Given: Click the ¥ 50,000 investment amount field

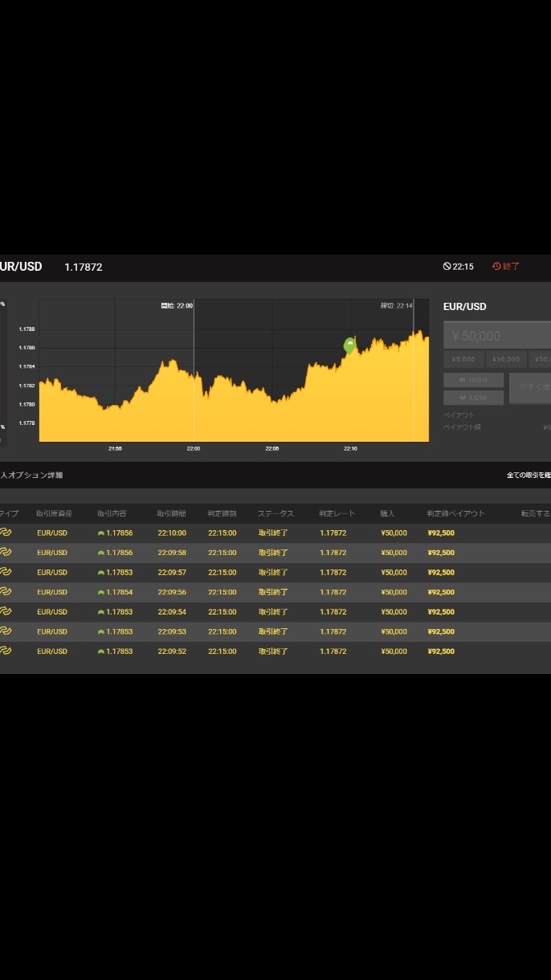Looking at the screenshot, I should pos(497,336).
